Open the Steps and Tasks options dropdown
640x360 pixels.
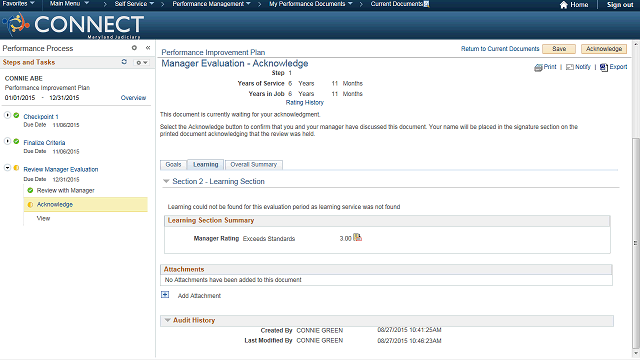click(142, 62)
